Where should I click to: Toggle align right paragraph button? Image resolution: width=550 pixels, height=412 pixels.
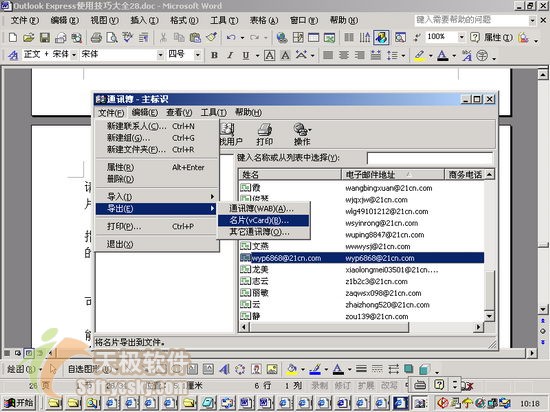click(360, 55)
